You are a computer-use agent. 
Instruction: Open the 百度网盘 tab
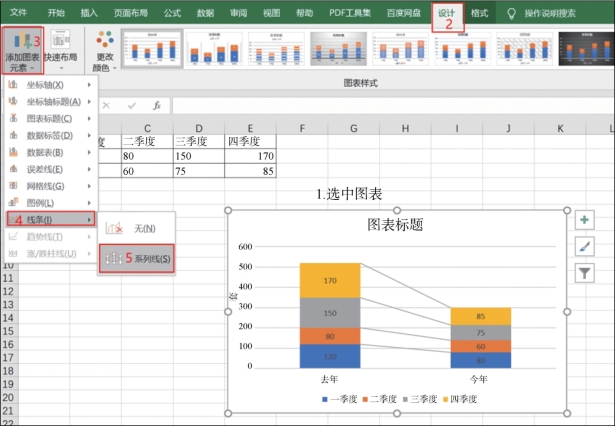click(404, 13)
